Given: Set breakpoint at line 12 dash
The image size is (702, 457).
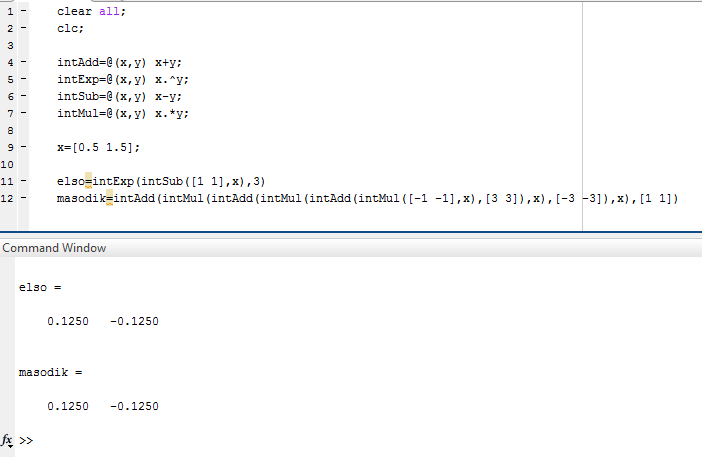Looking at the screenshot, I should click(x=23, y=198).
